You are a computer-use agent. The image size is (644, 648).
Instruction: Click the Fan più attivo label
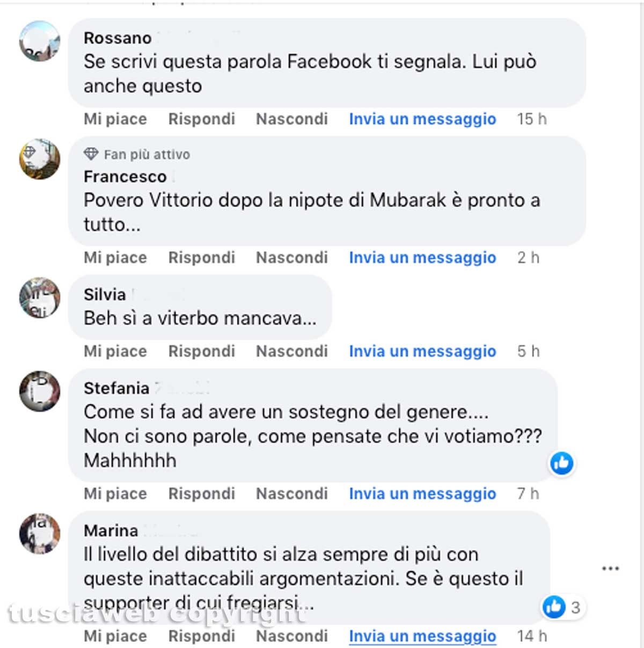[147, 155]
